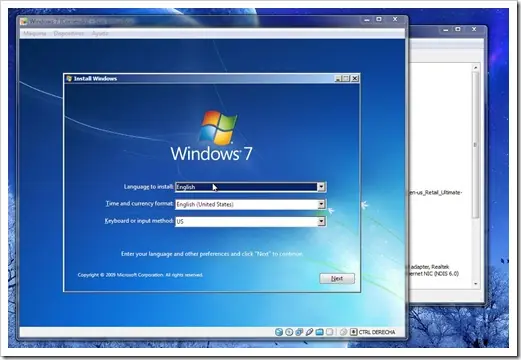Click the shared folders status icon

click(x=319, y=332)
